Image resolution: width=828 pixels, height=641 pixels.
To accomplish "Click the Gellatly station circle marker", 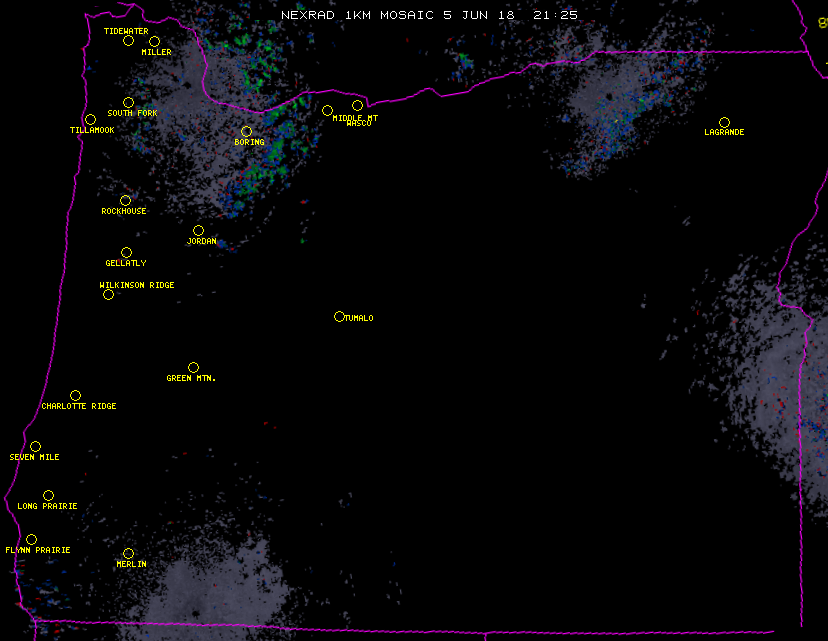I will point(126,253).
